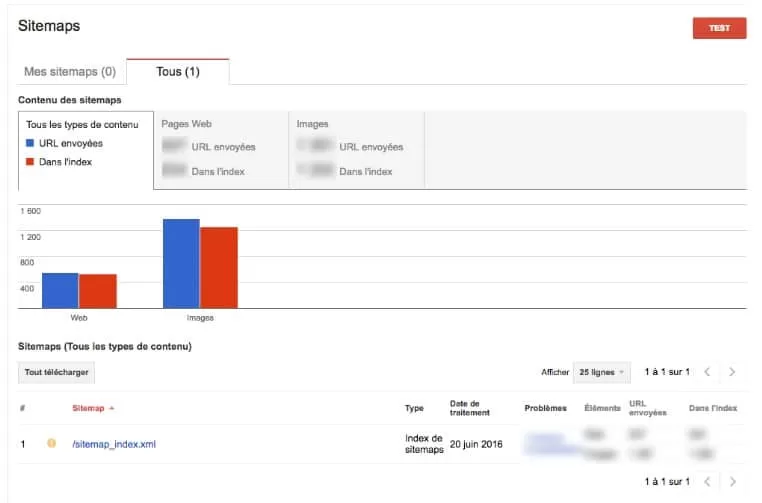Click the Sitemap sort ascending arrow

click(112, 408)
